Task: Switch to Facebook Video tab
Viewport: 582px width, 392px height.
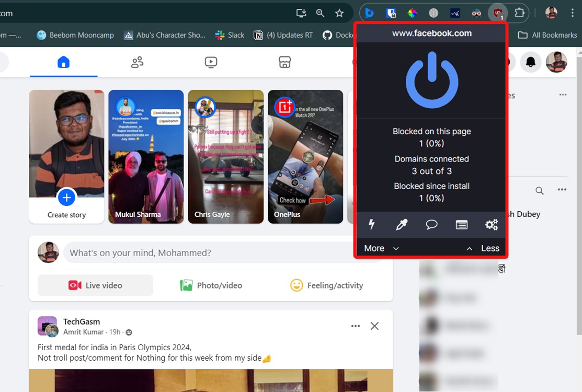Action: pyautogui.click(x=211, y=63)
